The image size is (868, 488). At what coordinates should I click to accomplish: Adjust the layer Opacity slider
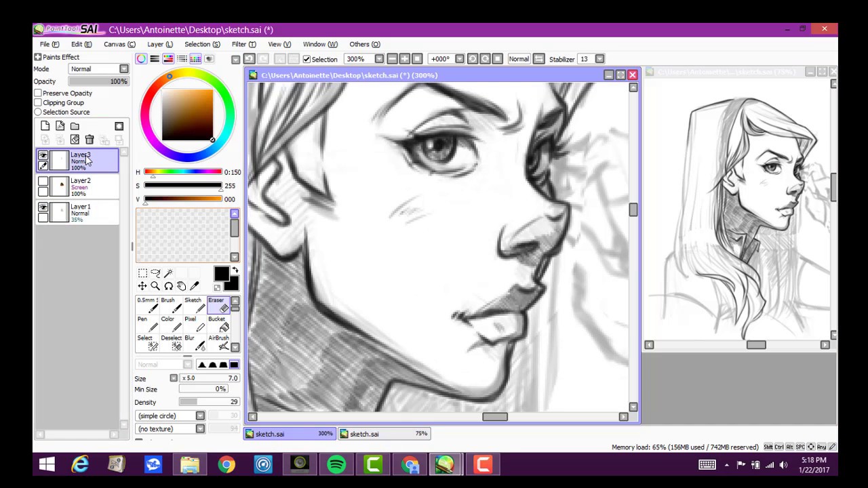coord(98,81)
